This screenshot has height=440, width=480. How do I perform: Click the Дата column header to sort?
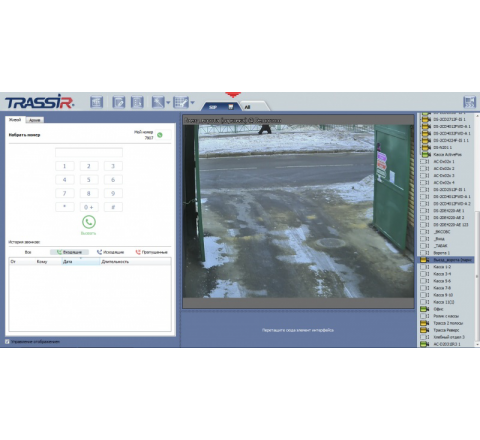81,262
